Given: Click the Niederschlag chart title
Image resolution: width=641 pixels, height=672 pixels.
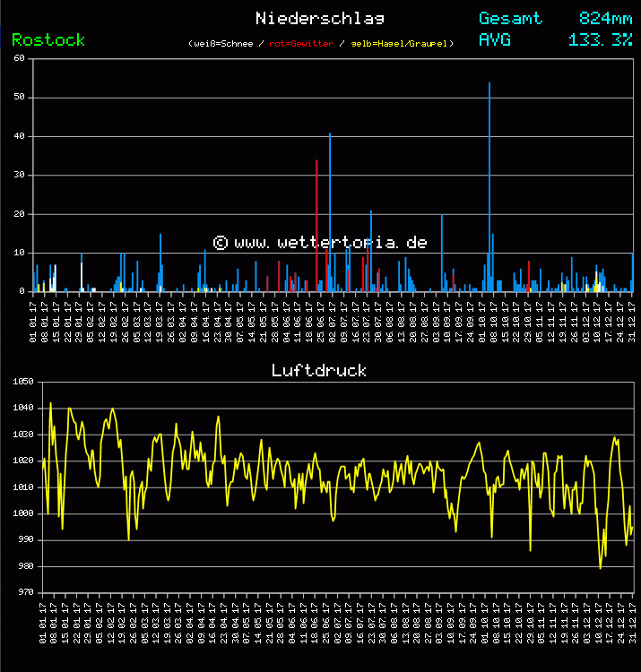Looking at the screenshot, I should (319, 18).
